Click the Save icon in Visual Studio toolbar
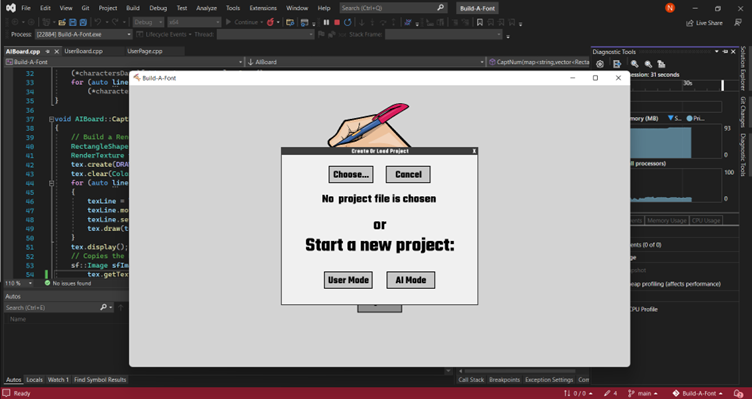752x399 pixels. click(x=73, y=22)
